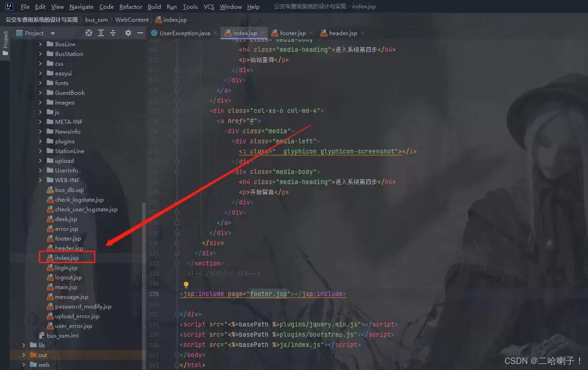Select the bus_ssm.iml file icon

tap(42, 336)
